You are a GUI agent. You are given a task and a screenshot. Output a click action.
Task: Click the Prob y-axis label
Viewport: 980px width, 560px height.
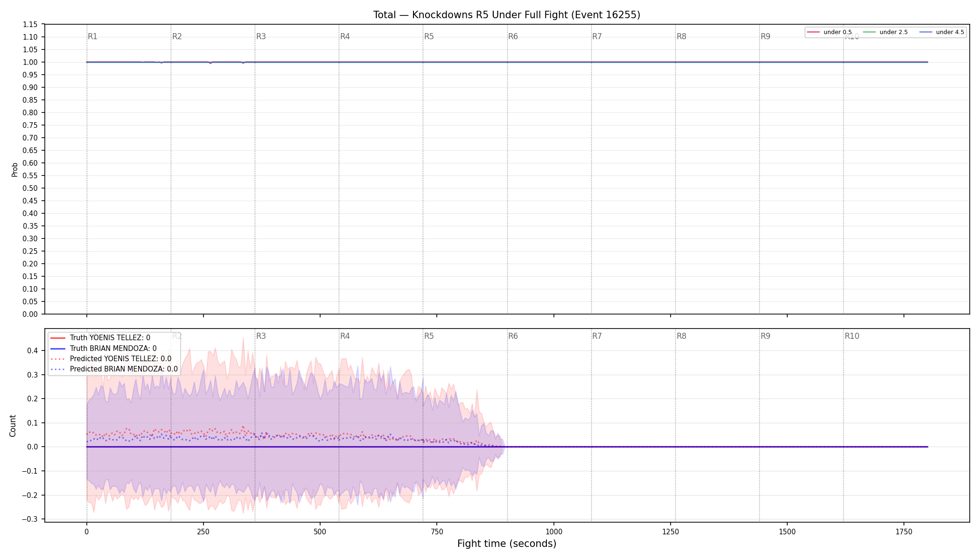[14, 169]
